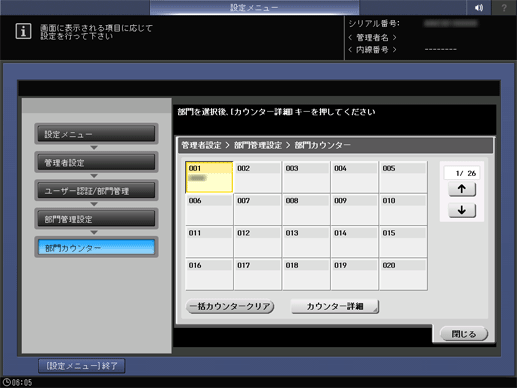Click the 設定メニュー title tab at top
The width and height of the screenshot is (517, 388).
(x=254, y=7)
